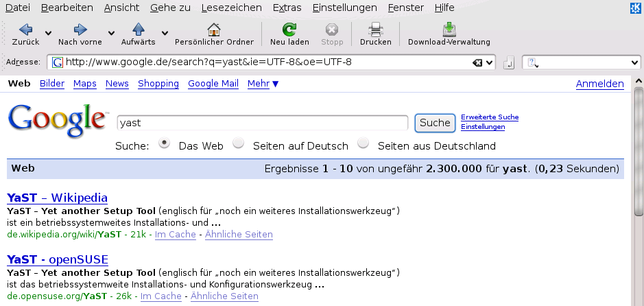644x306 pixels.
Task: Click the de.opensuse.org/YaST green URL text
Action: 57,296
